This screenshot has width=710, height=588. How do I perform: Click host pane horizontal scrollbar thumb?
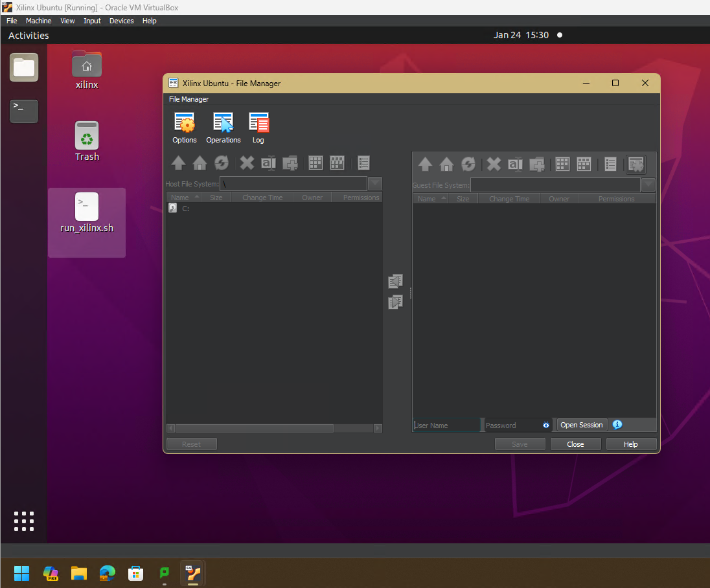pos(255,428)
